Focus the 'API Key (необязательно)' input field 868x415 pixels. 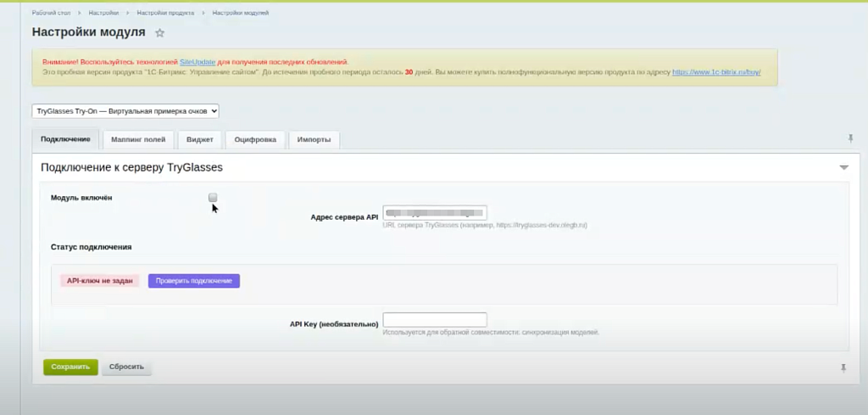(435, 320)
